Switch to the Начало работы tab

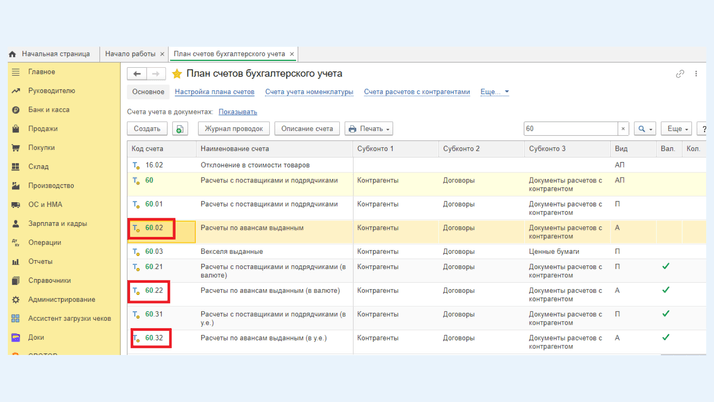130,54
